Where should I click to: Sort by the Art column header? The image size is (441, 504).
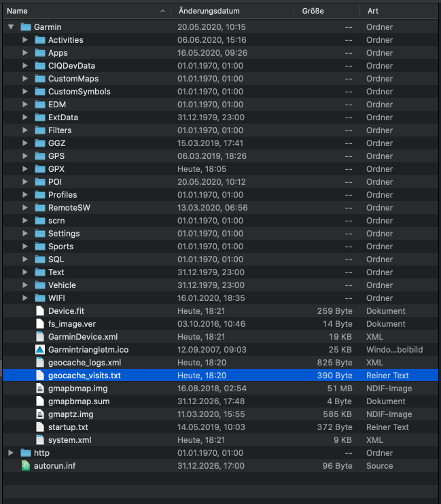tap(399, 11)
